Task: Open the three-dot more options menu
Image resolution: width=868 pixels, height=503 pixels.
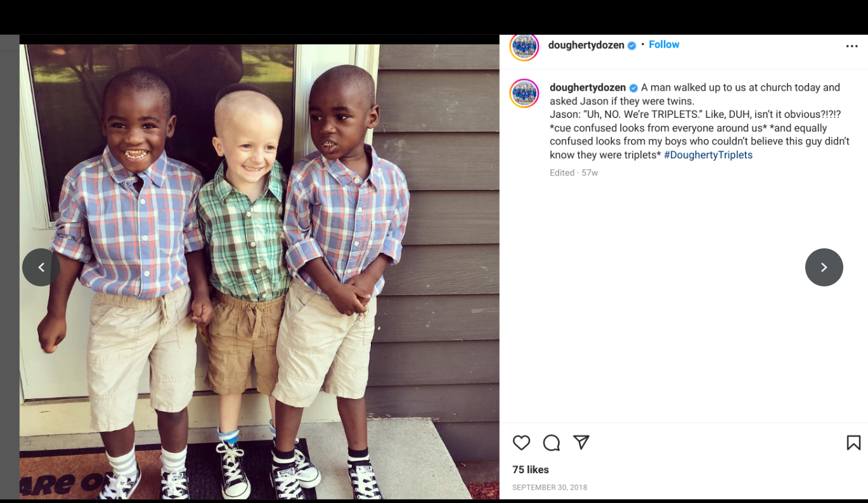Action: 852,46
